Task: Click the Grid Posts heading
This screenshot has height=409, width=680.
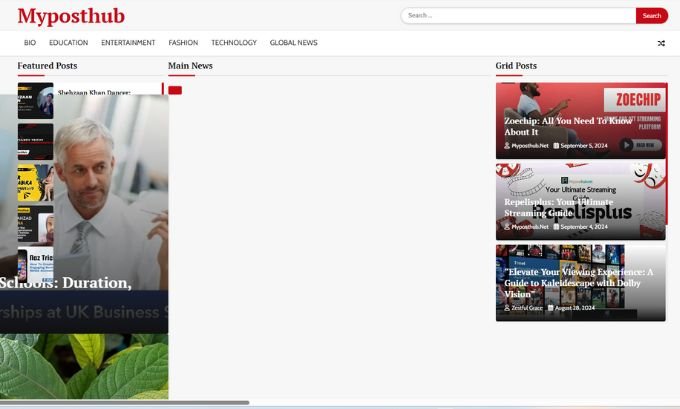Action: point(516,66)
